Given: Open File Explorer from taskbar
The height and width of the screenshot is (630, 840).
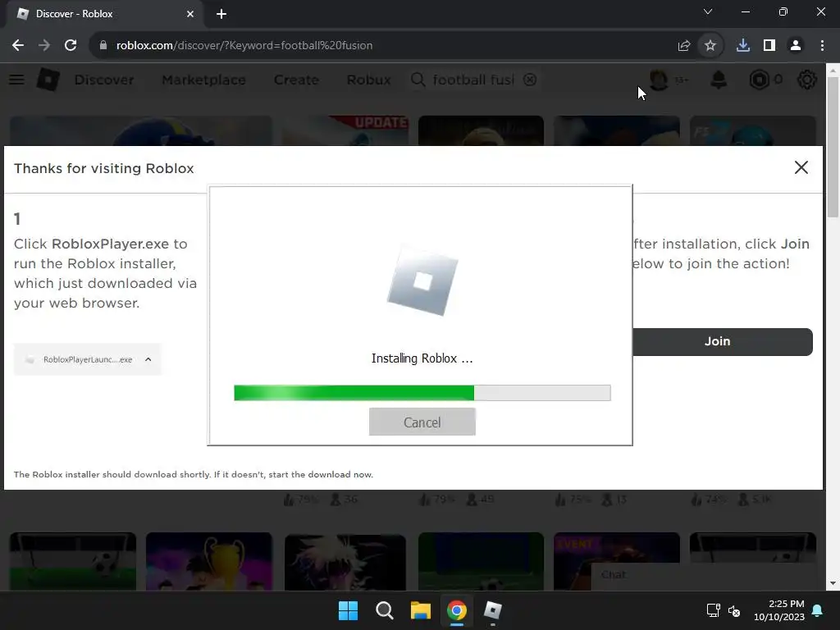Looking at the screenshot, I should click(421, 610).
